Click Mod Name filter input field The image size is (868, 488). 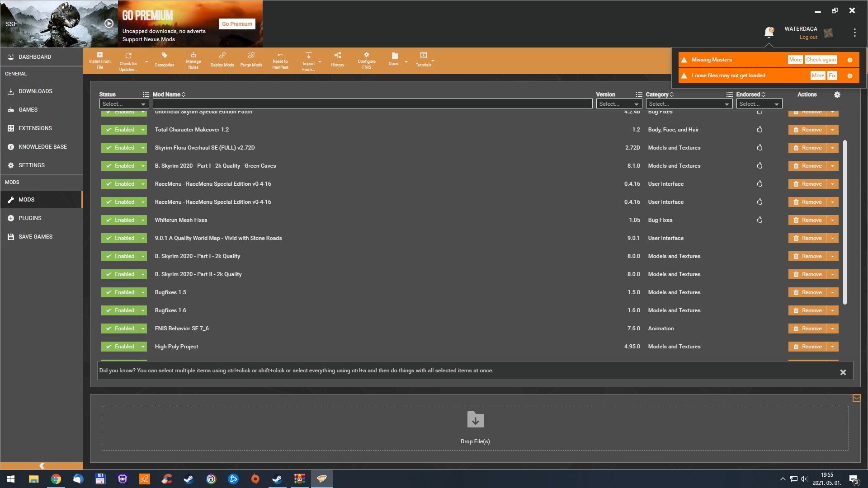(x=373, y=104)
